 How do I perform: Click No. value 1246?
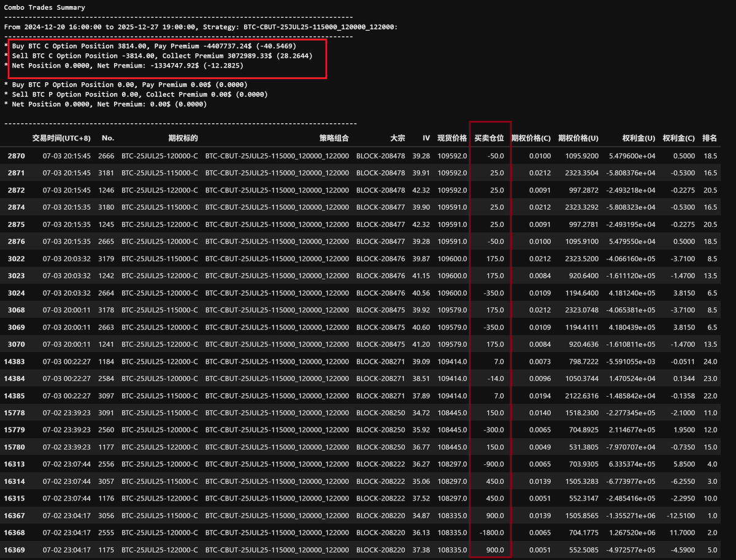(106, 191)
